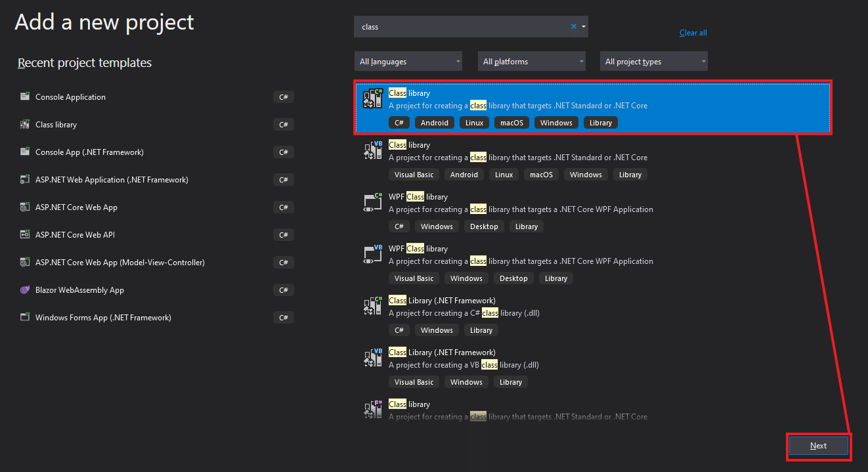The width and height of the screenshot is (868, 472).
Task: Click the Blazor WebAssembly App icon
Action: coord(25,290)
